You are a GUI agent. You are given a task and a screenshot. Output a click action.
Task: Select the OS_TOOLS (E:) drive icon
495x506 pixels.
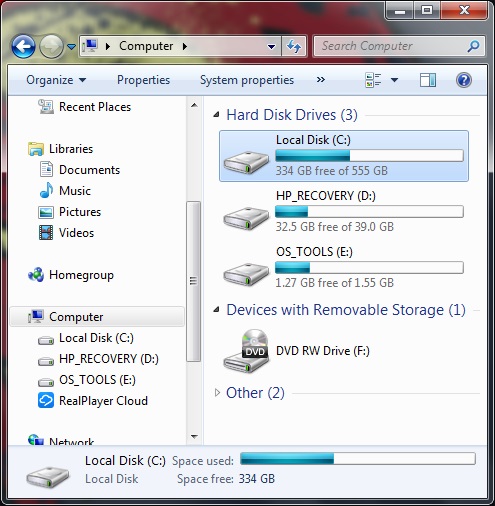pyautogui.click(x=246, y=274)
